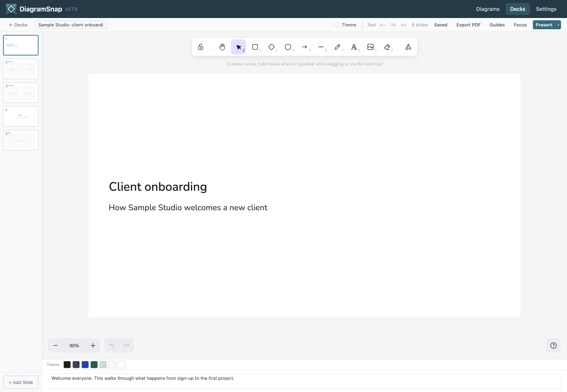Viewport: 567px width, 392px height.
Task: Select the Ellipse shape tool
Action: (x=288, y=47)
